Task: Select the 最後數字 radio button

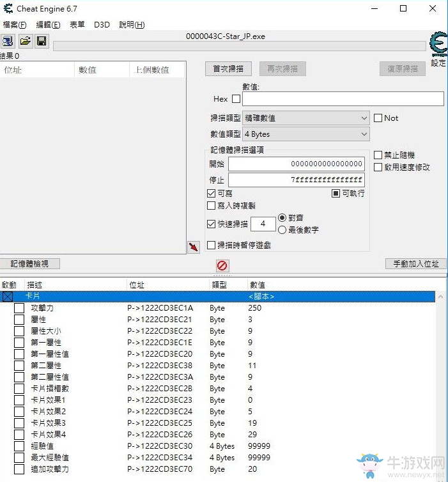Action: pos(282,230)
